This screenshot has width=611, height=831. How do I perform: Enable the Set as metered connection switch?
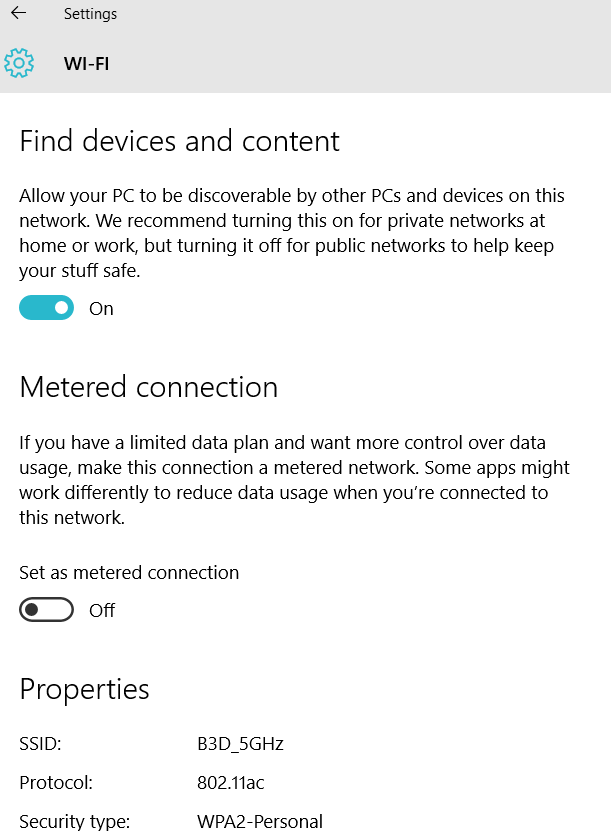(x=47, y=609)
